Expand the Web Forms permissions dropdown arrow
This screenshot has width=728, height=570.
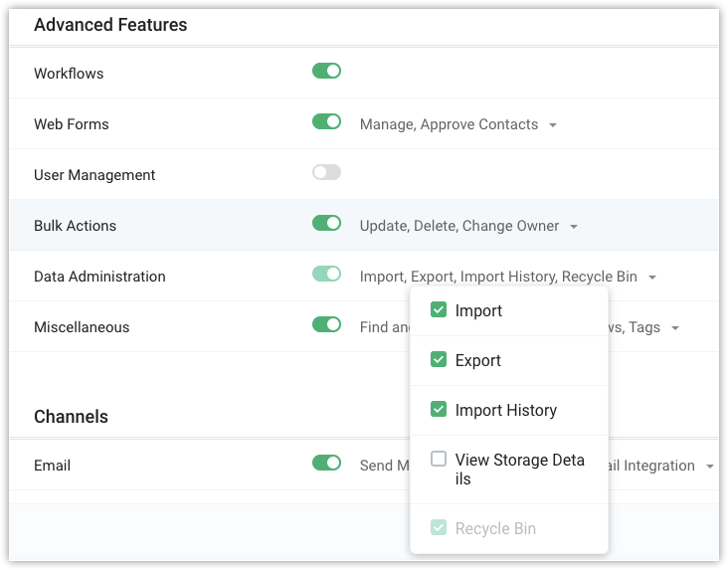(553, 125)
